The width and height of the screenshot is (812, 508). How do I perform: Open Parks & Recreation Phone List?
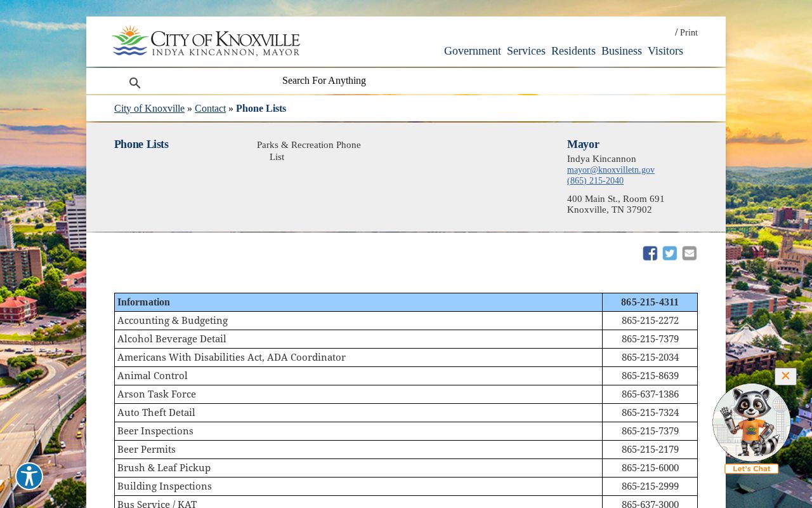309,150
